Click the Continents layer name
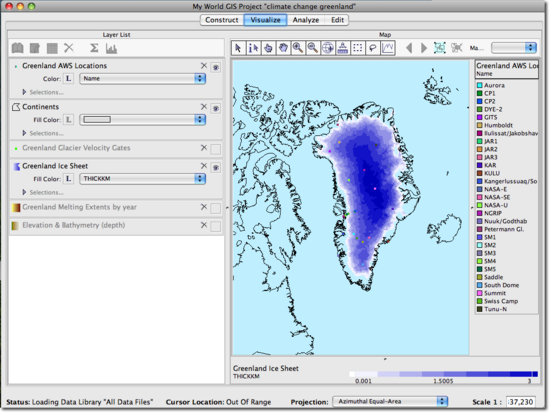This screenshot has height=413, width=550. [40, 107]
